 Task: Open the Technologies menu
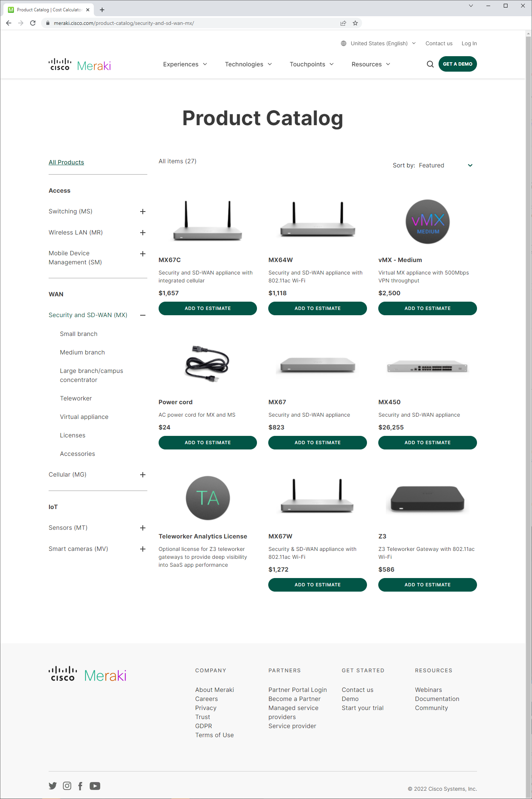[x=248, y=64]
